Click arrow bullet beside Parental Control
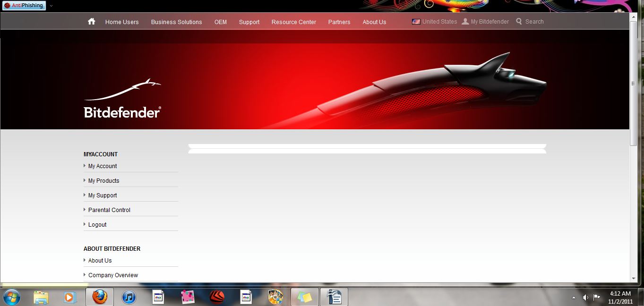The height and width of the screenshot is (306, 644). 85,210
